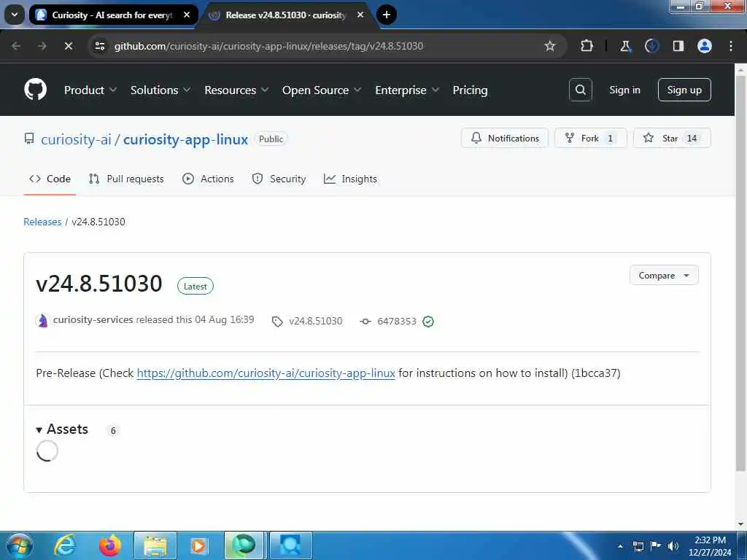
Task: Switch to the Code tab
Action: 50,179
